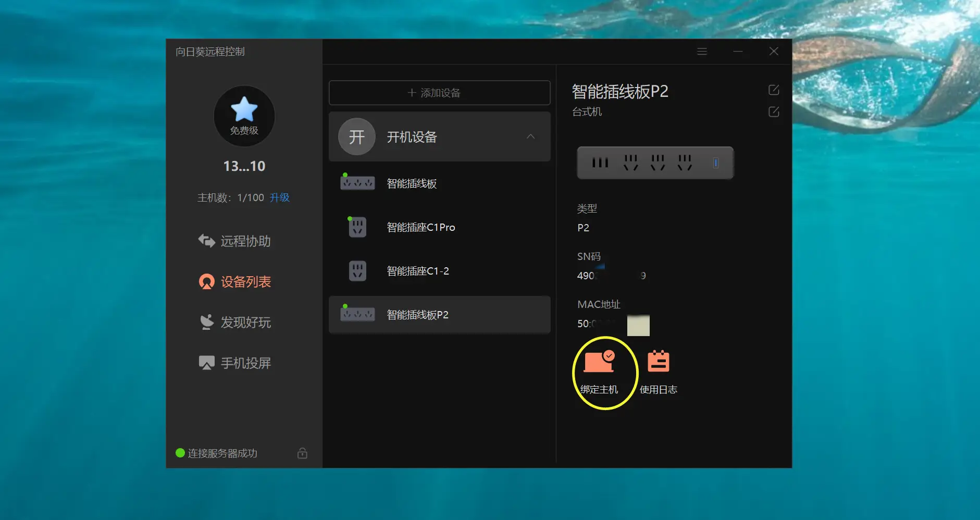Click the P2 power strip image
This screenshot has height=520, width=980.
pos(655,163)
